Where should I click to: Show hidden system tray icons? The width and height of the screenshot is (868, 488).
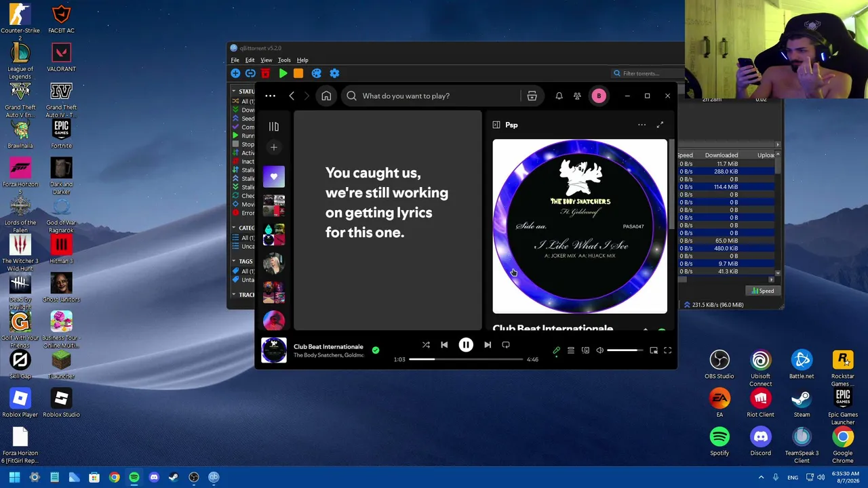click(761, 477)
